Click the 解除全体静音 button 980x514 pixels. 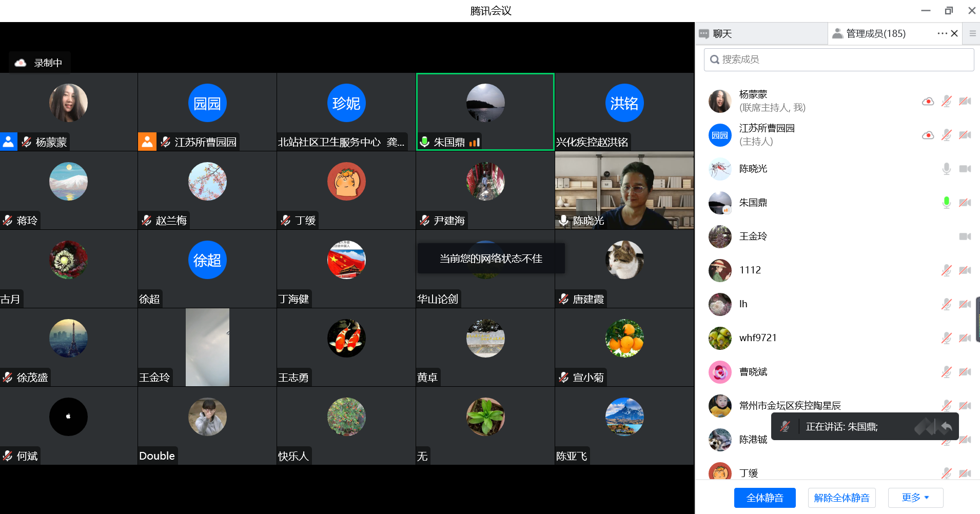841,498
